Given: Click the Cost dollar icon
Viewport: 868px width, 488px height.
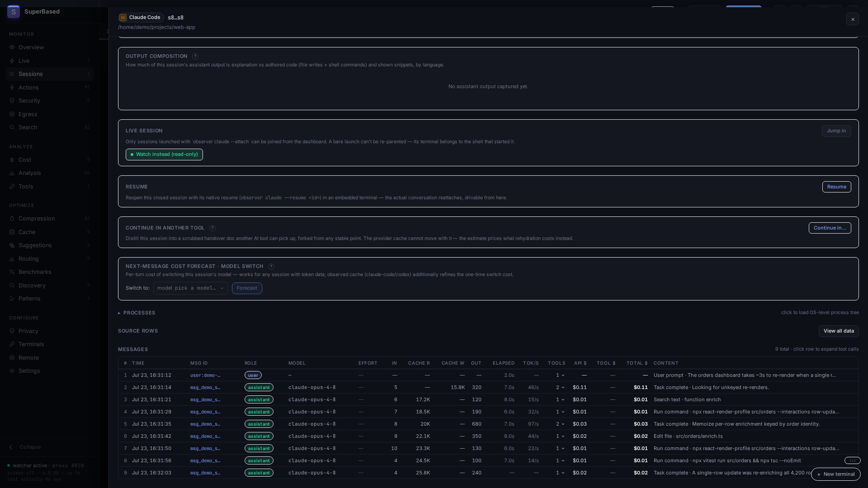Looking at the screenshot, I should coord(12,160).
